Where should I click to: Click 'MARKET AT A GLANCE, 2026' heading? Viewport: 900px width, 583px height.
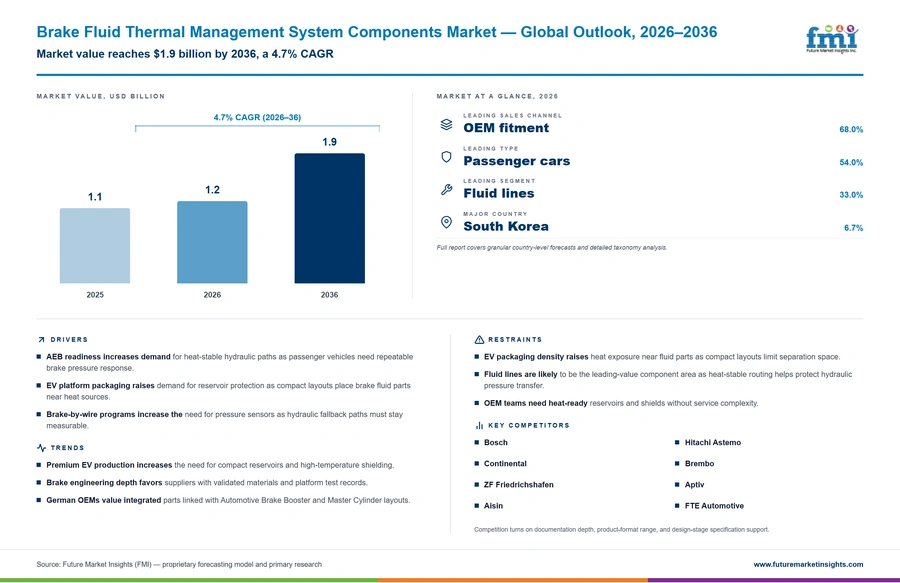[x=497, y=96]
